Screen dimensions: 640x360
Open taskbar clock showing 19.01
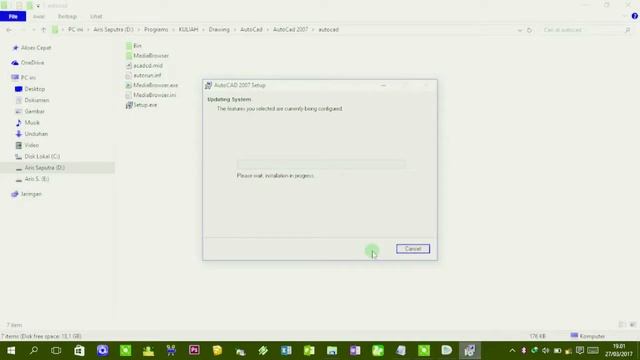(x=619, y=350)
